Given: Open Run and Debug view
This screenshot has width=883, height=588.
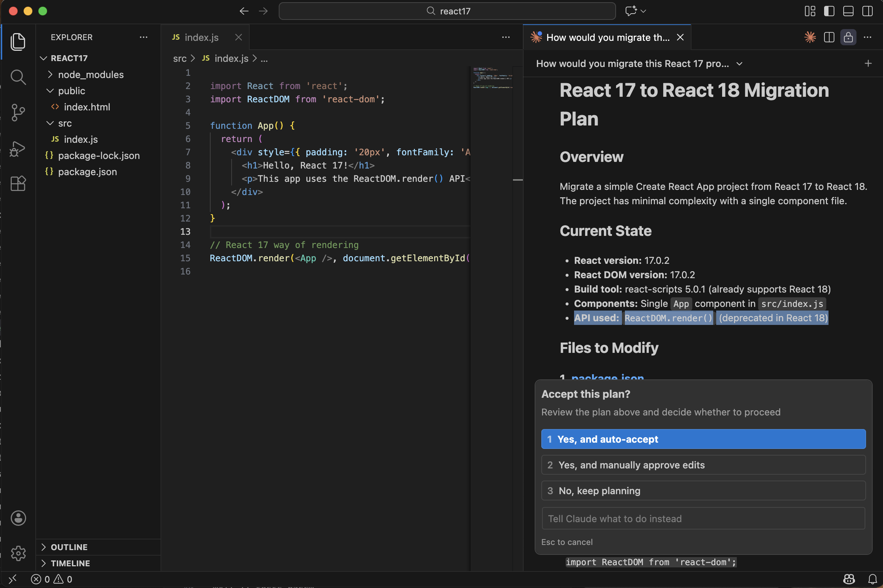Looking at the screenshot, I should pos(18,149).
